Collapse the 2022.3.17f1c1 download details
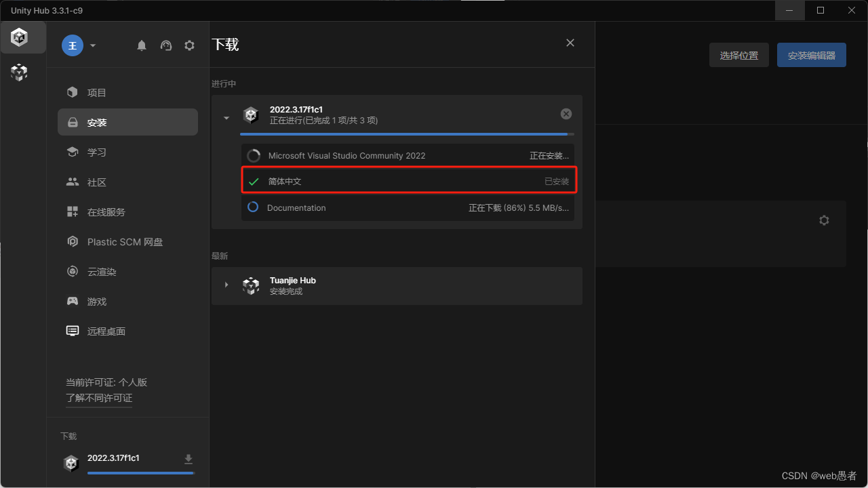Screen dimensions: 868x488 click(226, 118)
